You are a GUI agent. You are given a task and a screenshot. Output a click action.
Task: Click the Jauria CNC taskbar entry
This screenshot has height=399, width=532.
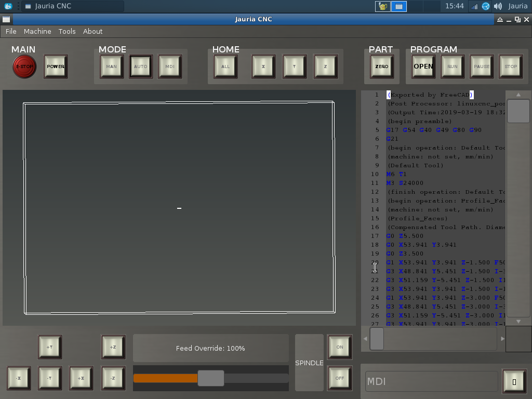tap(73, 6)
